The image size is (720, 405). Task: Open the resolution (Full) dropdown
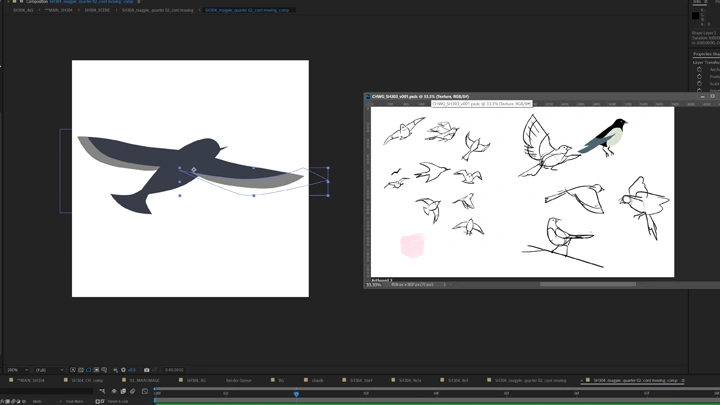click(49, 370)
